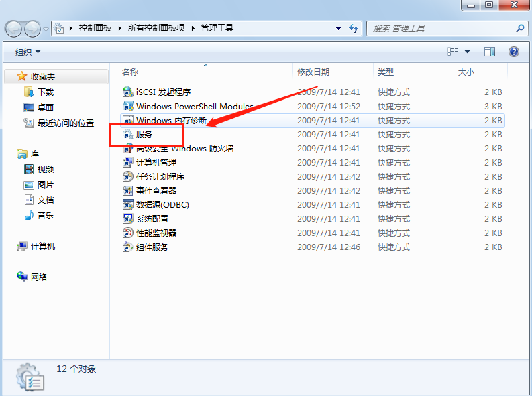Expand the arrow before 控制面板 breadcrumb
This screenshot has height=396, width=532.
(x=71, y=28)
